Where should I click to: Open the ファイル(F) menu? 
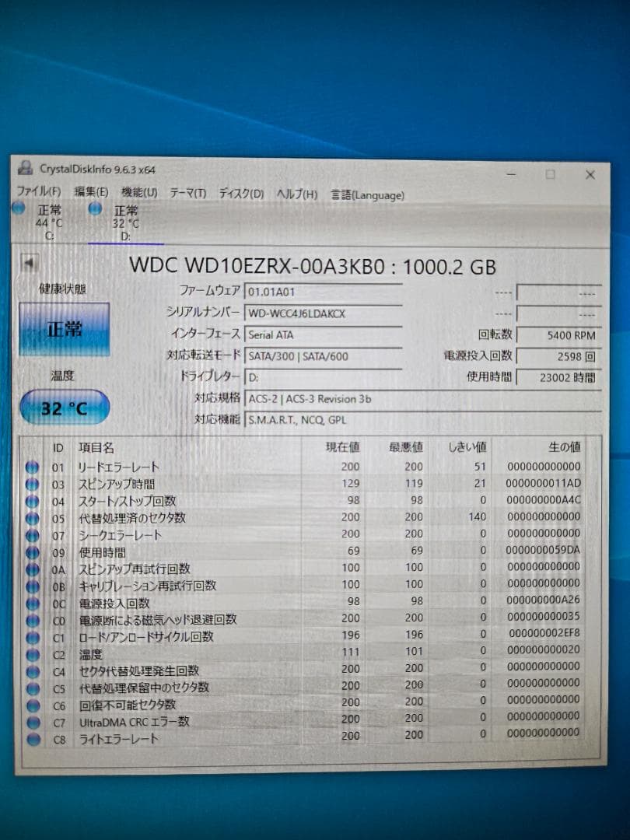point(34,191)
